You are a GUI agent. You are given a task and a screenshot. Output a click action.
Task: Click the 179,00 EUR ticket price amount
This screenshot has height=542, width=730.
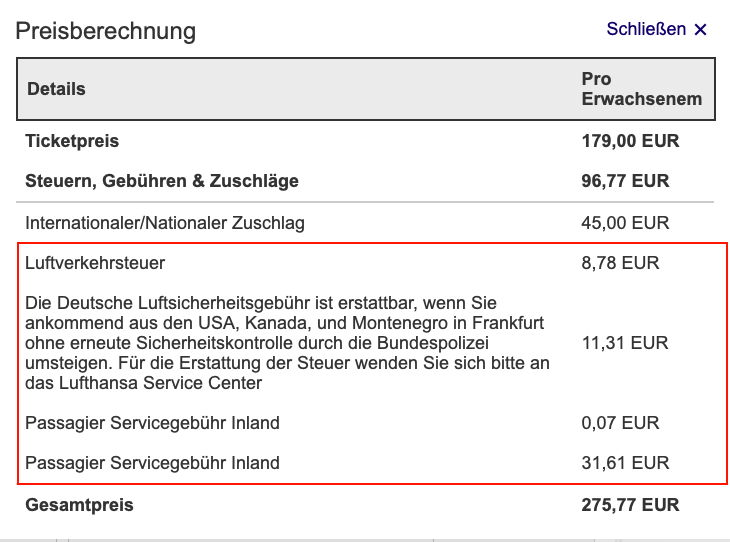630,141
